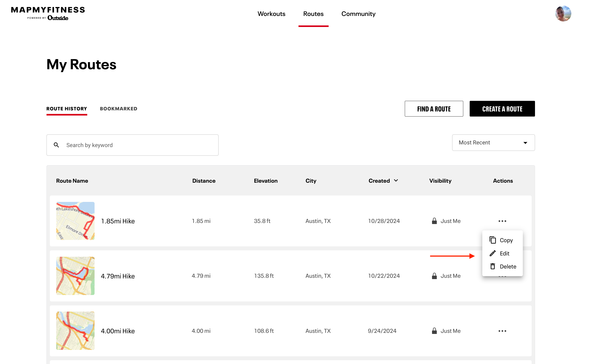Switch to the Bookmarked tab
The height and width of the screenshot is (364, 597).
tap(118, 108)
